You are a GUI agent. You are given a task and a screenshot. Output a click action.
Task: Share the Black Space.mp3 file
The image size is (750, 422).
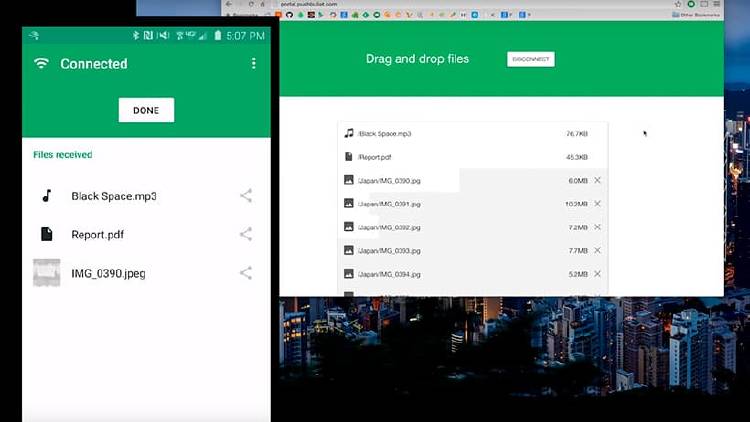point(246,196)
